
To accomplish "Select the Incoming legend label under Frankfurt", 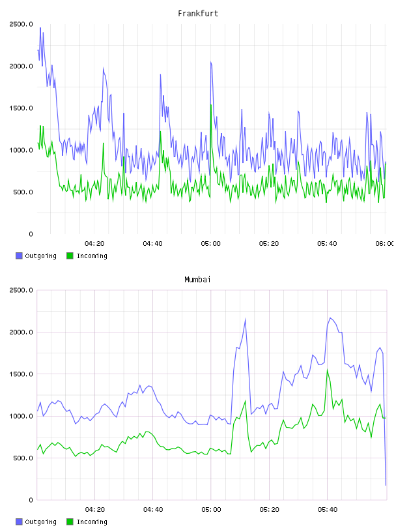I will click(x=92, y=256).
